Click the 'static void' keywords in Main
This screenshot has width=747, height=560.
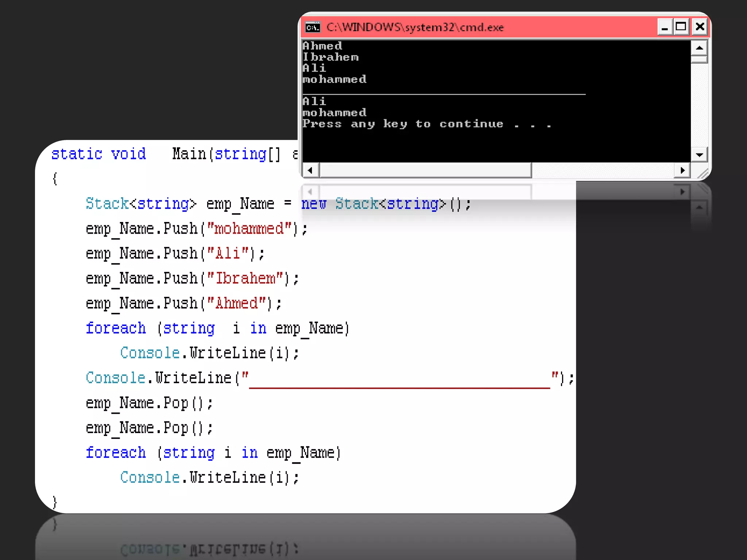pos(98,154)
